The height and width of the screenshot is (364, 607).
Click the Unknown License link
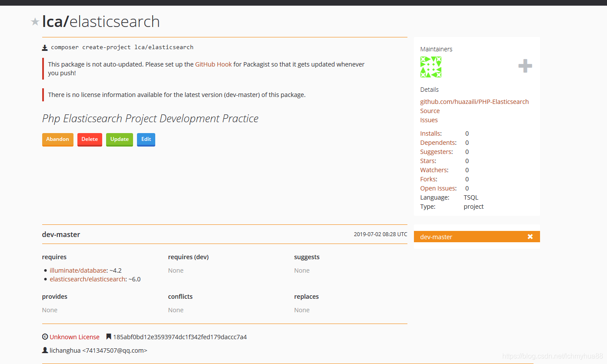pos(74,337)
